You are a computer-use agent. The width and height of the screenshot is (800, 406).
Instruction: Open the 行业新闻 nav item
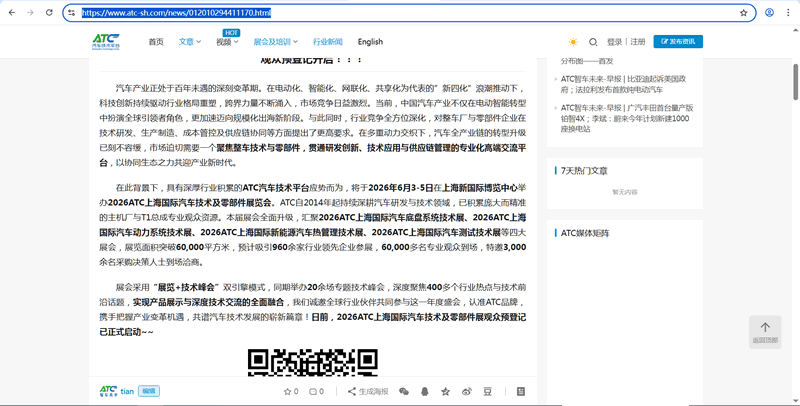tap(327, 42)
